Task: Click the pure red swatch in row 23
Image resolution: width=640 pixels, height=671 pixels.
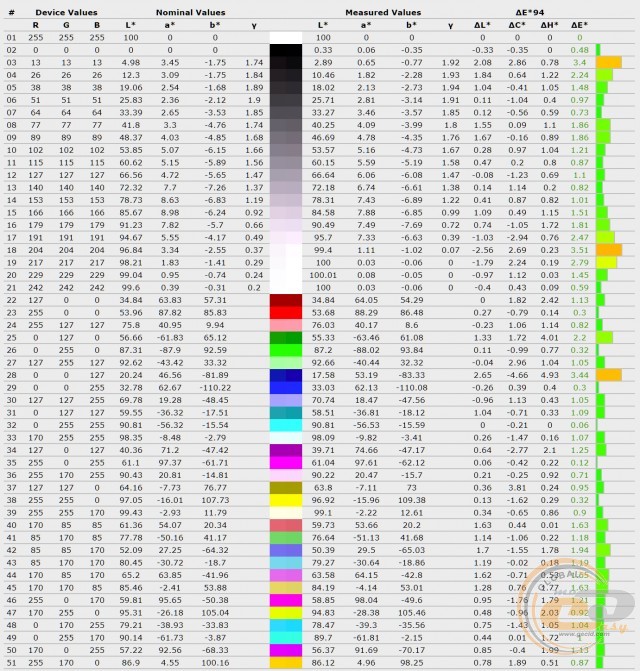Action: coord(286,312)
